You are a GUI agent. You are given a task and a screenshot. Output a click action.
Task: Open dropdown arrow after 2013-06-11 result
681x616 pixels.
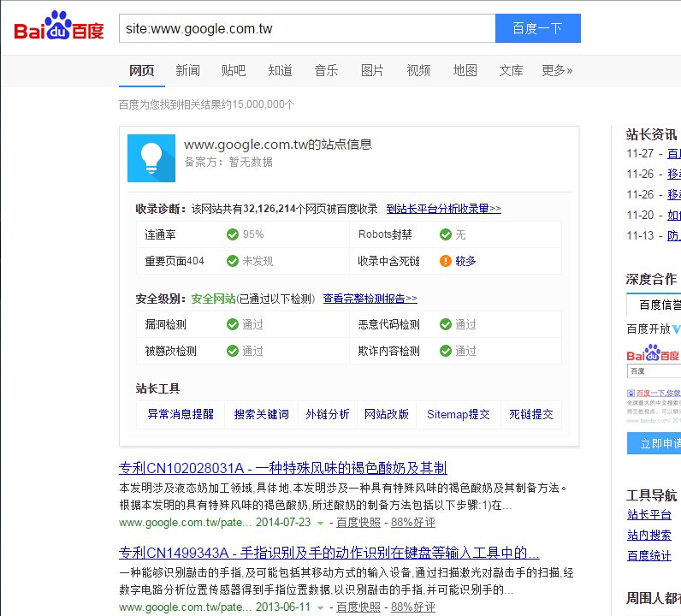coord(320,607)
